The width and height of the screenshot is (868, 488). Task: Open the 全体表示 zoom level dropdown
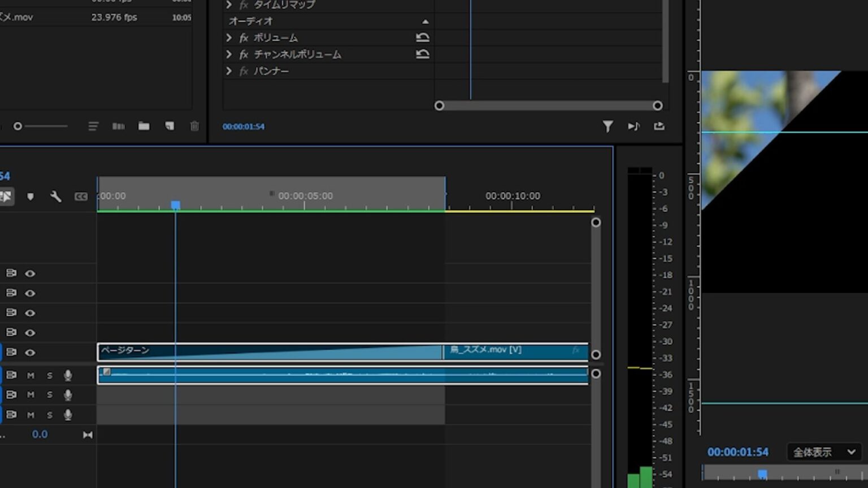[824, 452]
